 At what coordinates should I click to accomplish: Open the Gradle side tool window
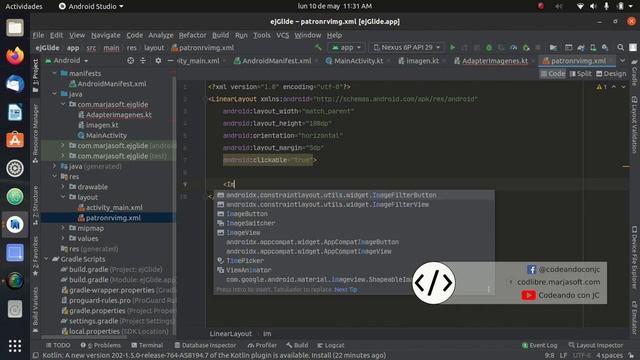[x=634, y=73]
